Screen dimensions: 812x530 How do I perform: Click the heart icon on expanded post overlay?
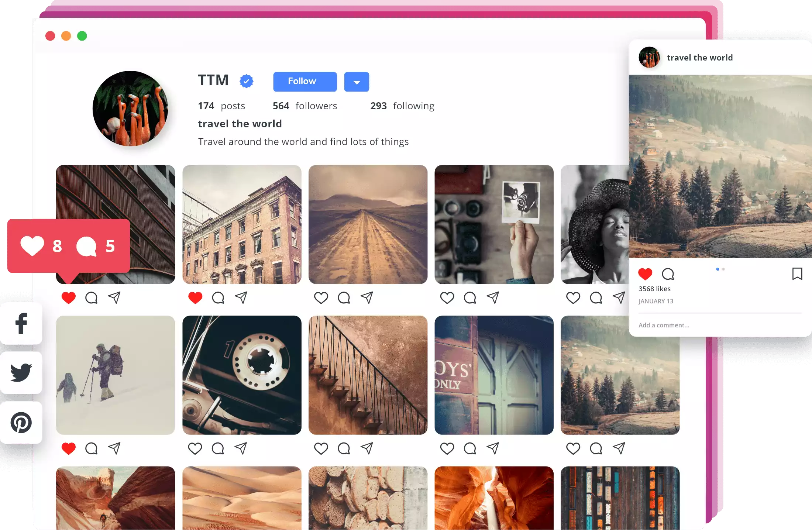(x=645, y=274)
